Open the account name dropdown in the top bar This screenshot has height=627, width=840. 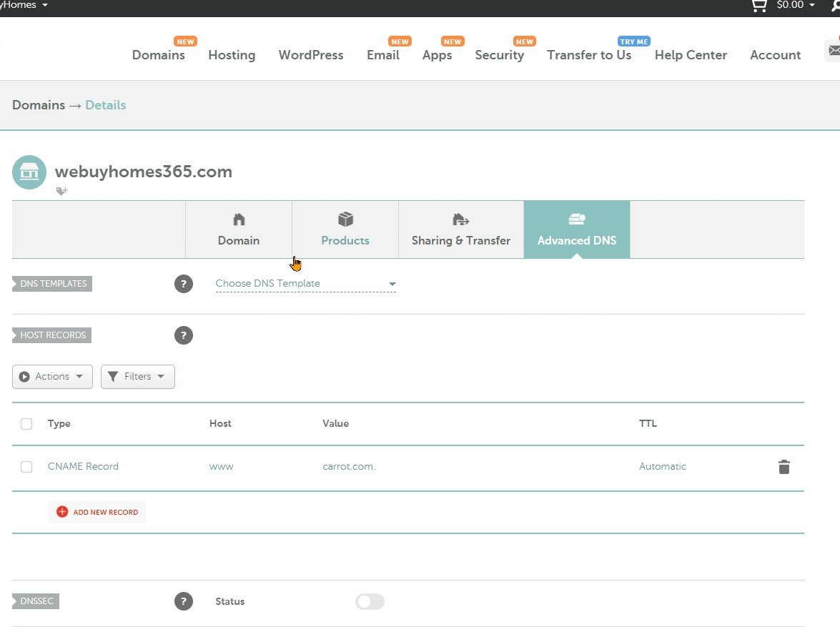pyautogui.click(x=24, y=5)
